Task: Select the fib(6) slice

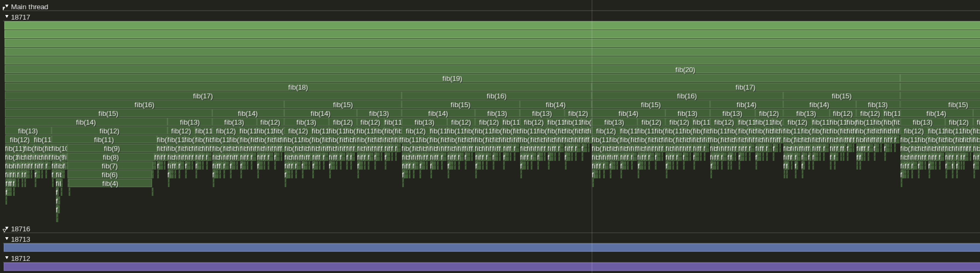Action: tap(110, 175)
